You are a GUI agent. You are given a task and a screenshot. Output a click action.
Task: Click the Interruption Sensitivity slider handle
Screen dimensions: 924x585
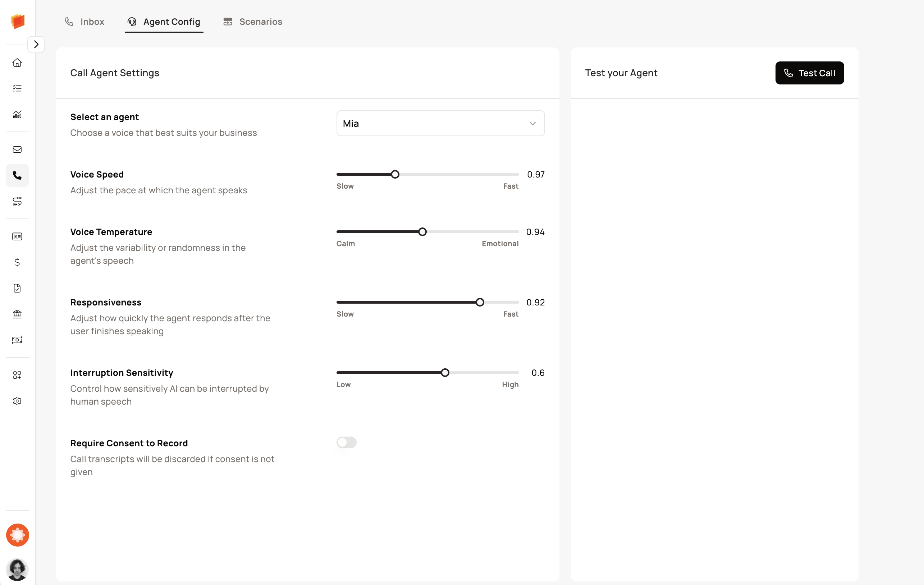coord(445,373)
